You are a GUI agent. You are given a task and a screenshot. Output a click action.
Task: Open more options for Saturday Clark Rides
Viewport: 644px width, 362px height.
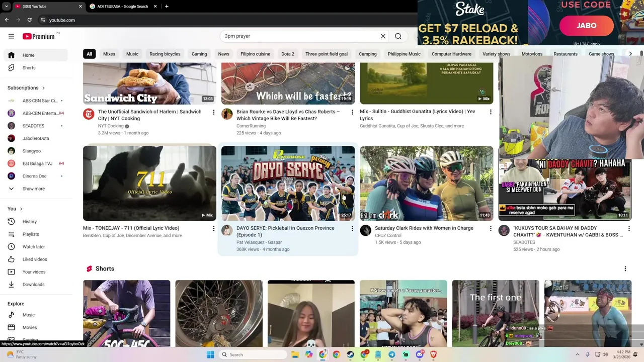[491, 228]
